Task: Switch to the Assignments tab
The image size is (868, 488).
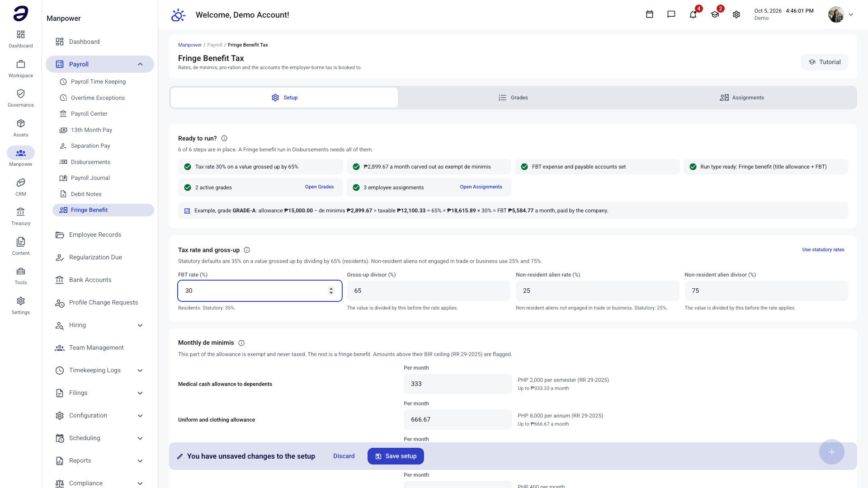Action: pyautogui.click(x=741, y=98)
